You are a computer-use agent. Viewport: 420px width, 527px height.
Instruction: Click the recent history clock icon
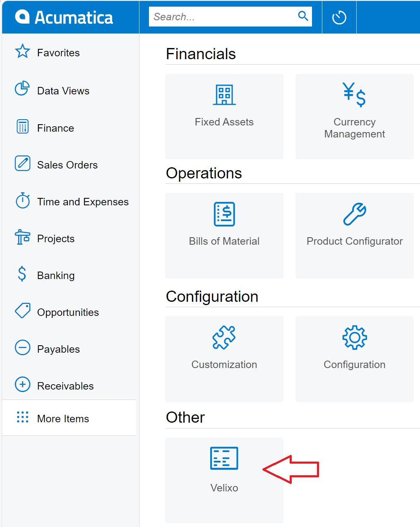(x=339, y=17)
